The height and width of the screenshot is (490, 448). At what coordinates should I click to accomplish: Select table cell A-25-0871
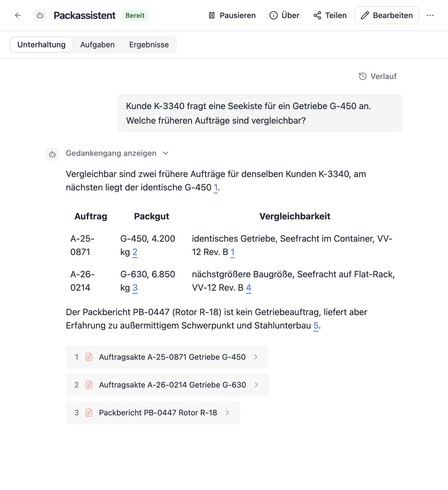pyautogui.click(x=82, y=245)
